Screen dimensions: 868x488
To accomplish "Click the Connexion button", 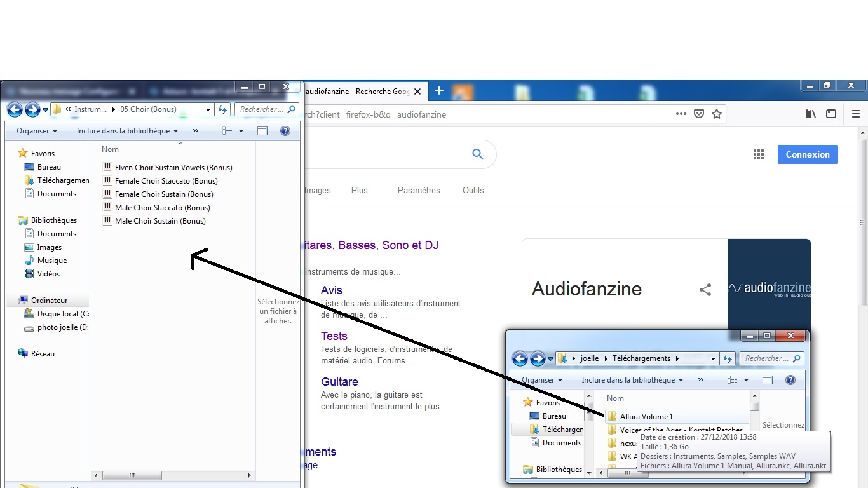I will click(x=808, y=154).
